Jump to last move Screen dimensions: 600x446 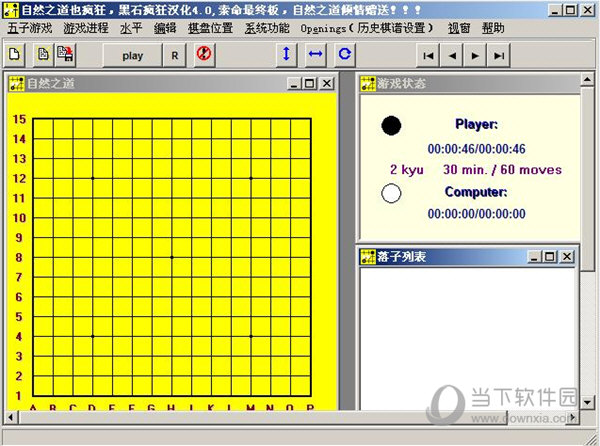(x=499, y=56)
